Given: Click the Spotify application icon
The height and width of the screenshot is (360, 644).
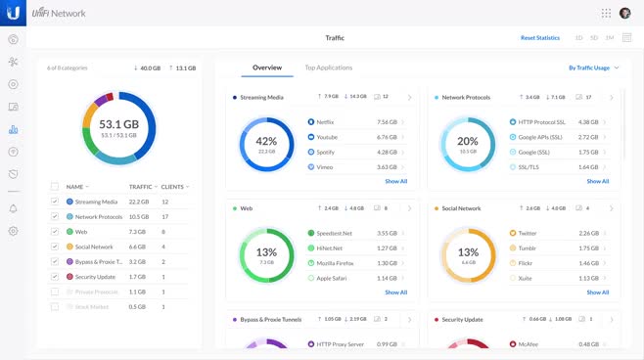Looking at the screenshot, I should [x=311, y=152].
